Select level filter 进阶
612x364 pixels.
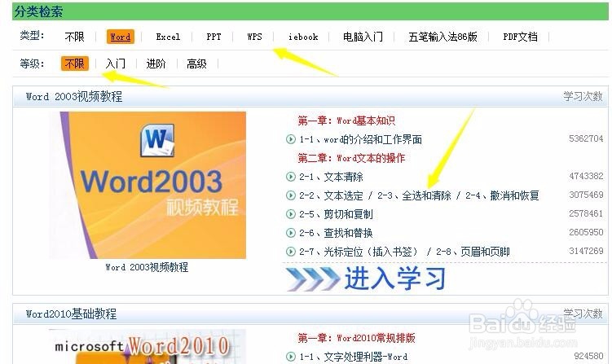click(x=156, y=64)
